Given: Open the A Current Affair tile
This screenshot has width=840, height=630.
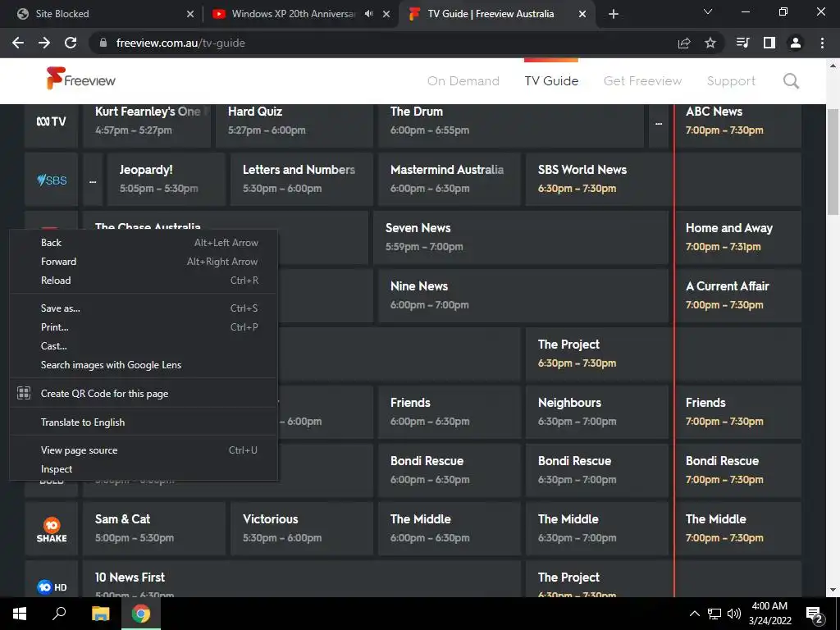Looking at the screenshot, I should pos(737,295).
